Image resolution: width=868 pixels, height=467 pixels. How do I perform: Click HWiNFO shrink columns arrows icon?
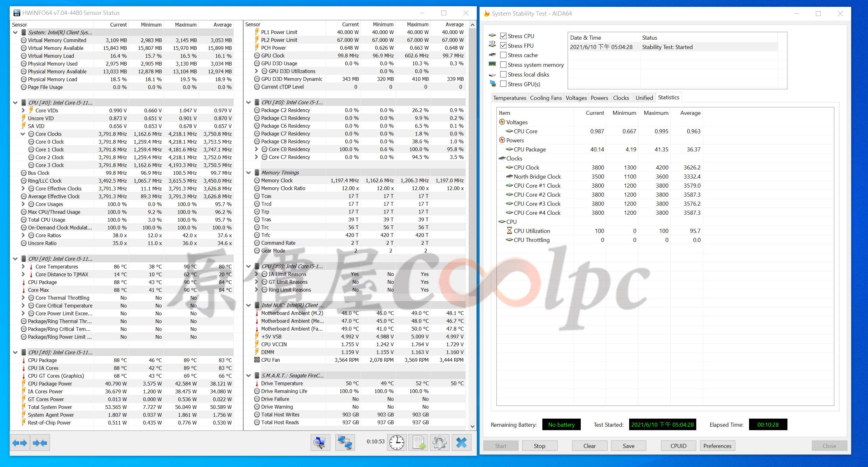(x=40, y=443)
